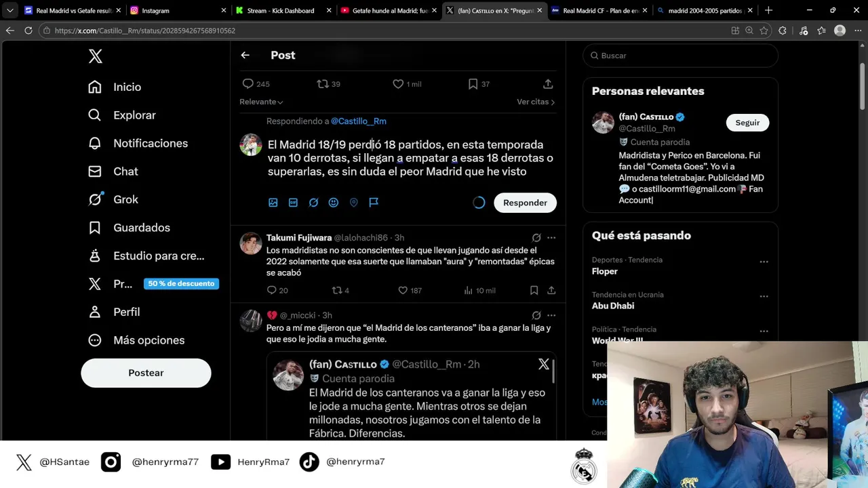The image size is (868, 488).
Task: Open Notificaciones in sidebar
Action: (138, 143)
